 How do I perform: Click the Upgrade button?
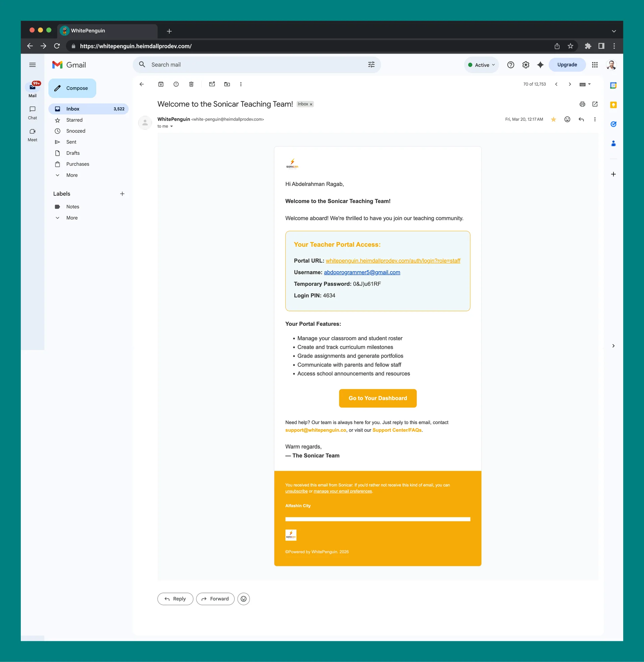(567, 65)
